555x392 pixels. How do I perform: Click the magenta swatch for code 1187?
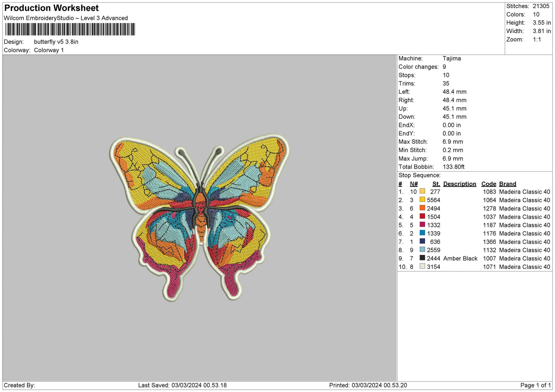pos(422,225)
